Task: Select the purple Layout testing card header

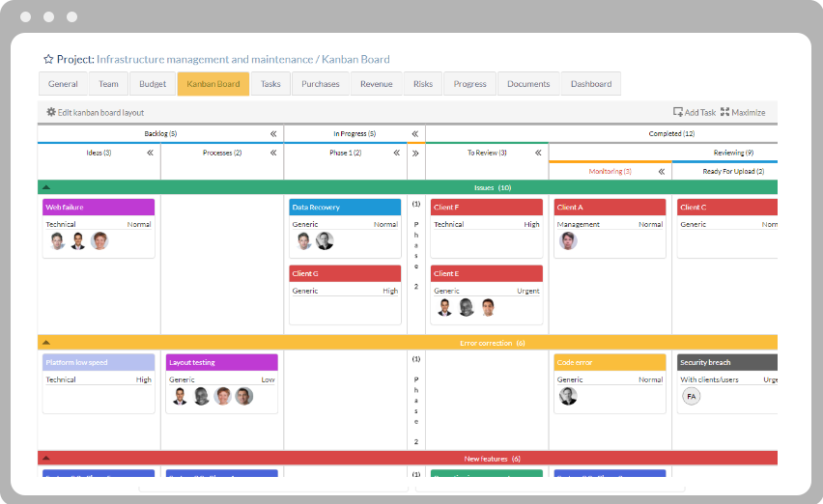Action: (x=221, y=362)
